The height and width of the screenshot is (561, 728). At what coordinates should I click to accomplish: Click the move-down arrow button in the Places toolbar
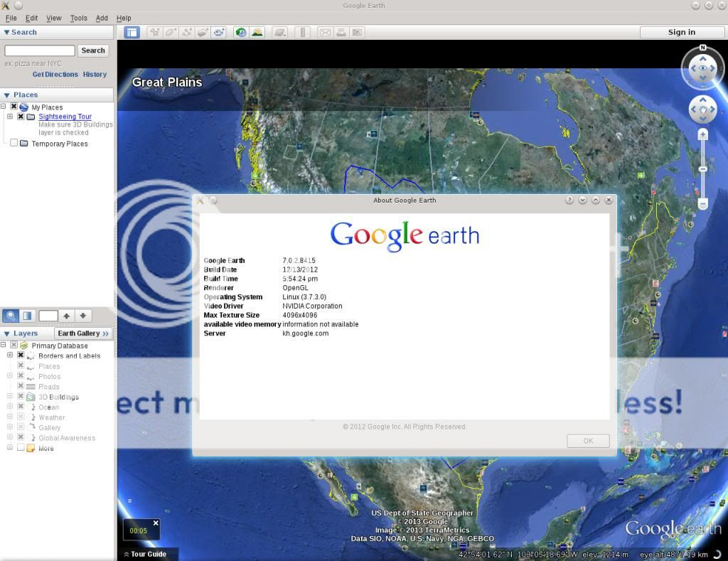[83, 316]
